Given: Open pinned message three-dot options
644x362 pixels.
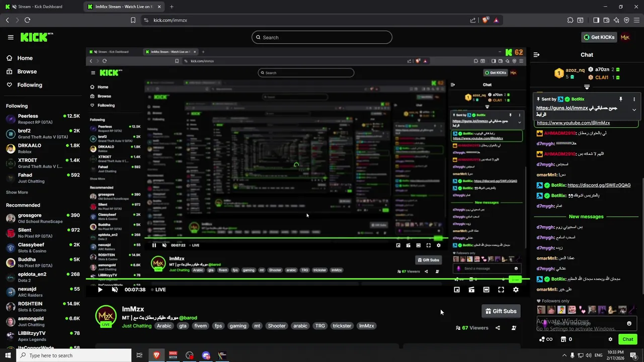Looking at the screenshot, I should point(634,99).
